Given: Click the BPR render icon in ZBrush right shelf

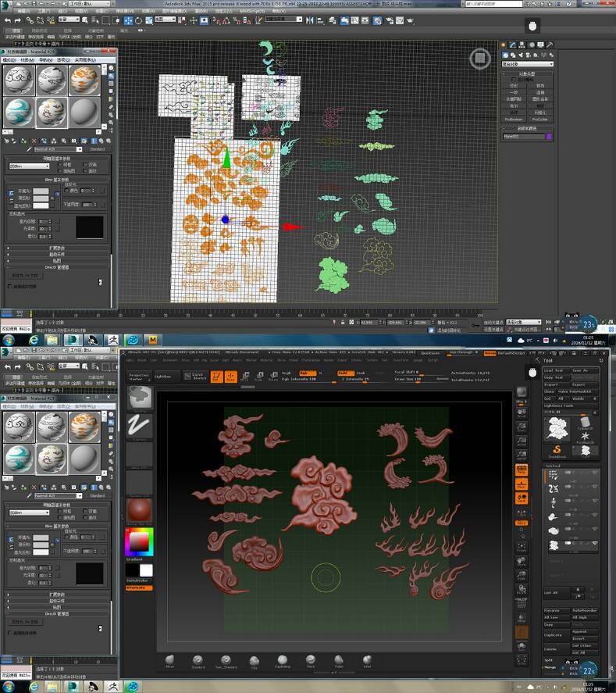Looking at the screenshot, I should click(x=522, y=392).
